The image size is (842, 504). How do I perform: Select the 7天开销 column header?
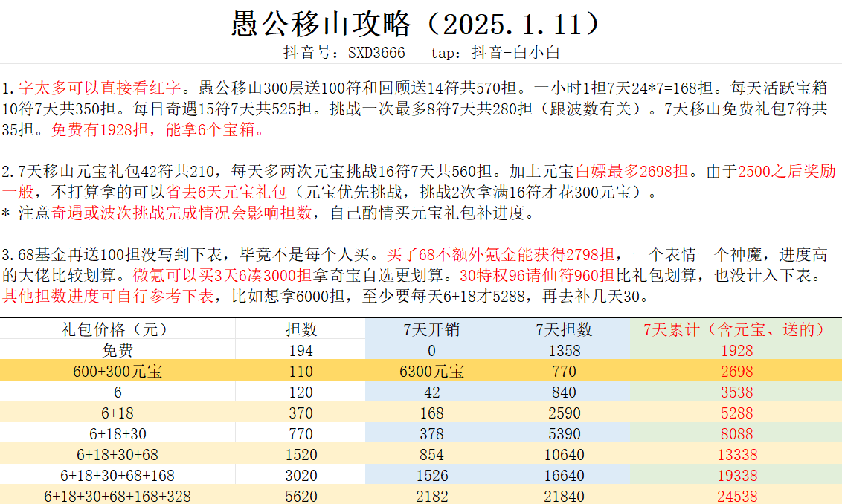pos(431,329)
